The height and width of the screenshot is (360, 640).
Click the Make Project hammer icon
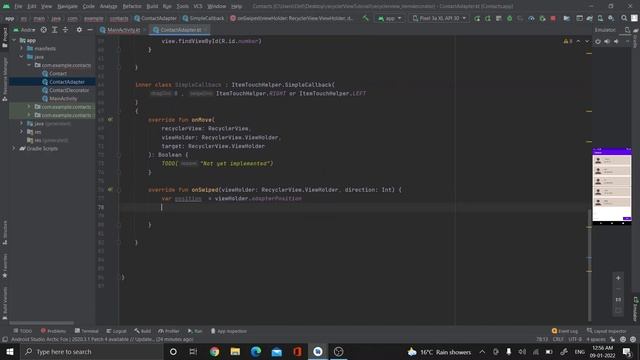pos(365,18)
